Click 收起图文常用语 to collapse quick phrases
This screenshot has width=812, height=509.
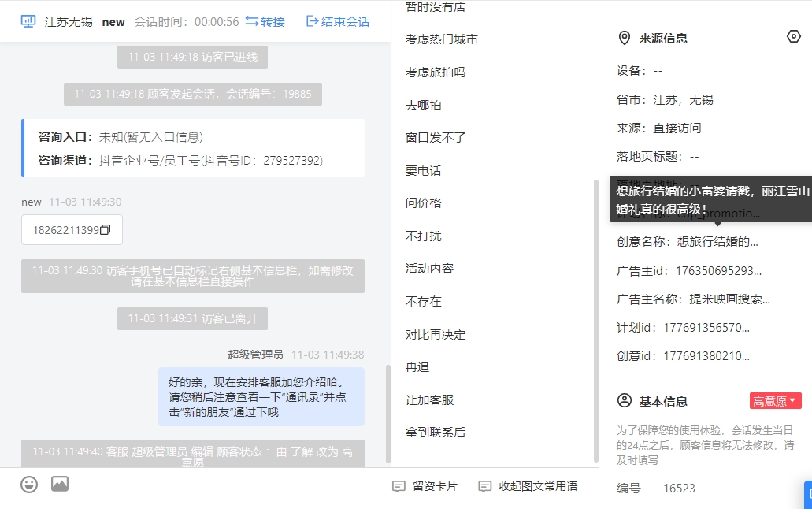(x=528, y=486)
